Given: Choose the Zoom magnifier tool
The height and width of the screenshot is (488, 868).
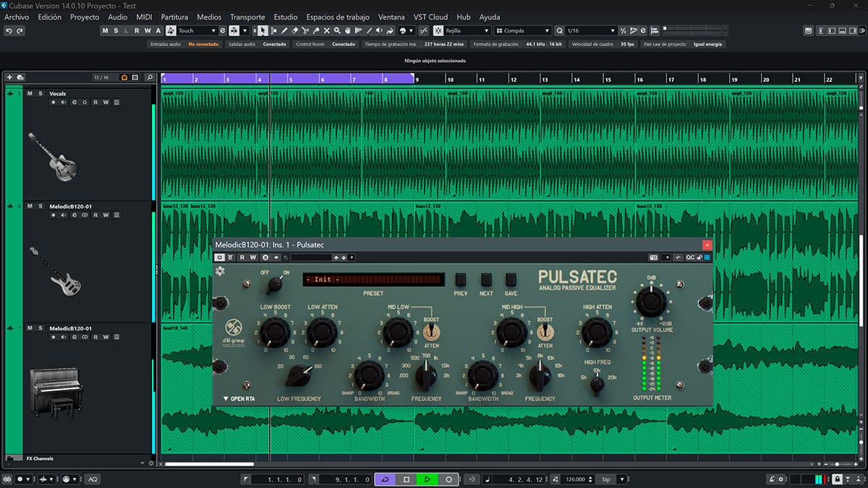Looking at the screenshot, I should pyautogui.click(x=338, y=31).
